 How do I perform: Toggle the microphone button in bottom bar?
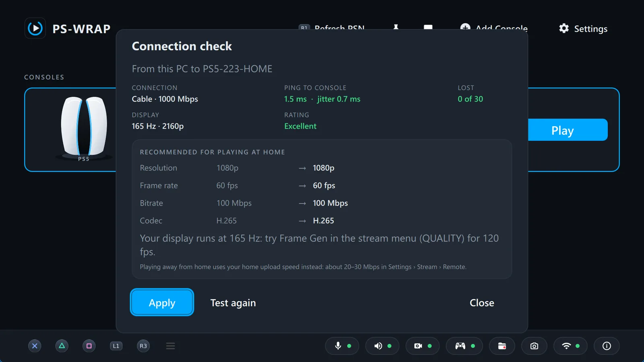click(x=342, y=346)
